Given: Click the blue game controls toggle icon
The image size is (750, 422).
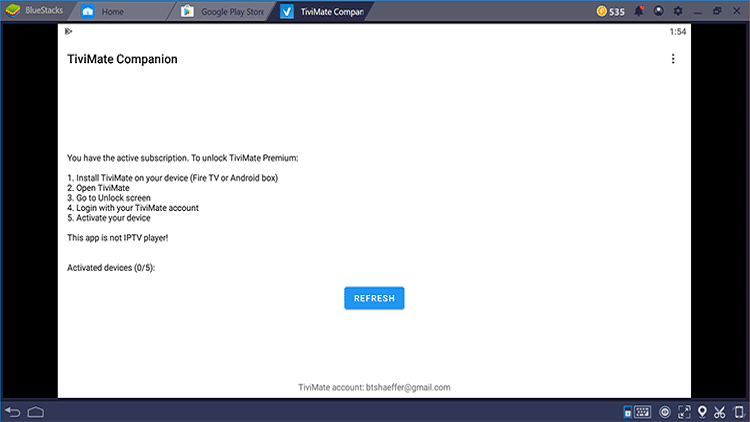Looking at the screenshot, I should click(x=628, y=411).
